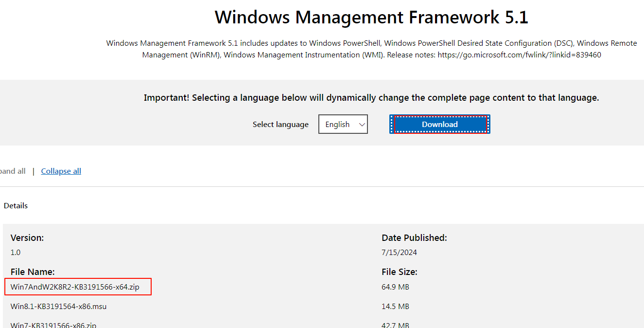Collapse the Details section heading
This screenshot has width=644, height=328.
pyautogui.click(x=16, y=205)
